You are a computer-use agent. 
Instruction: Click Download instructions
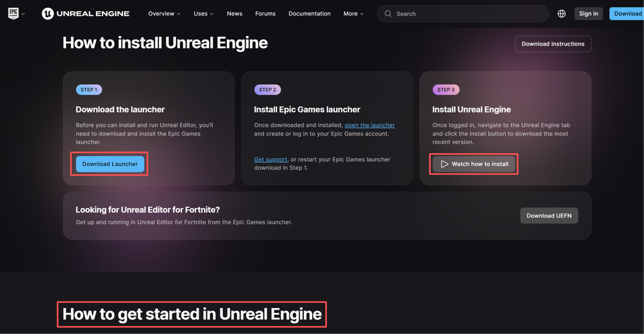click(553, 44)
